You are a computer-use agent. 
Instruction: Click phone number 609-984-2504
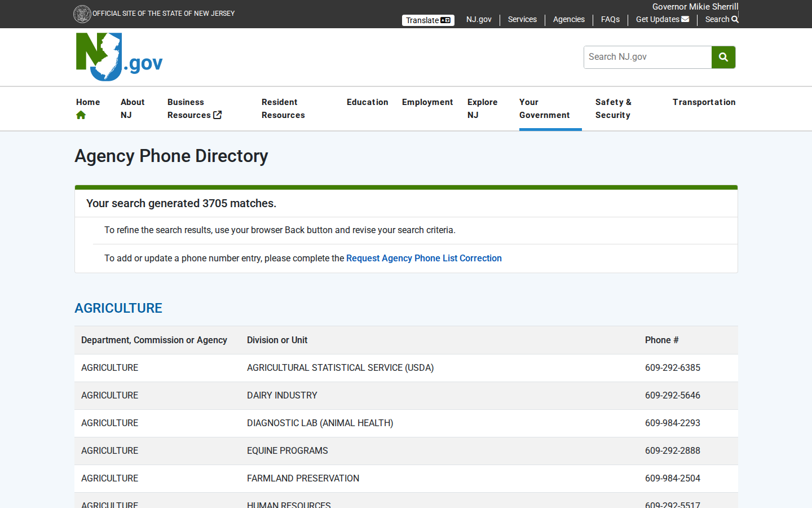click(673, 478)
